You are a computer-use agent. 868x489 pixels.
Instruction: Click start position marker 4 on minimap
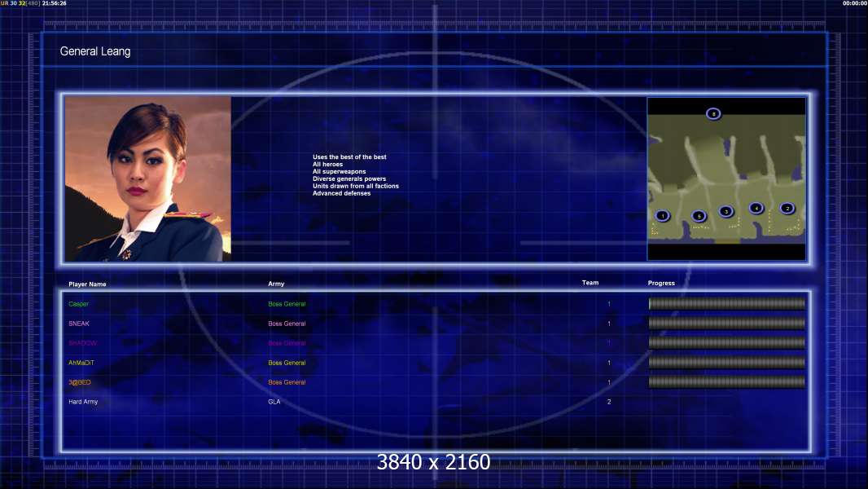[756, 208]
